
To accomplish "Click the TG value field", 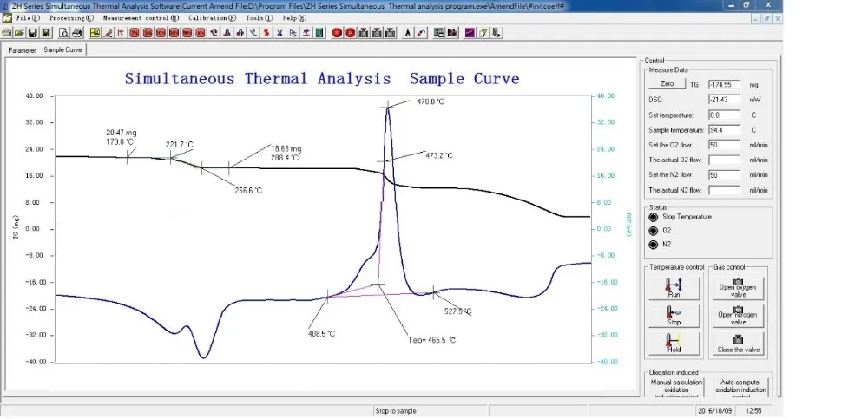I will click(x=724, y=85).
